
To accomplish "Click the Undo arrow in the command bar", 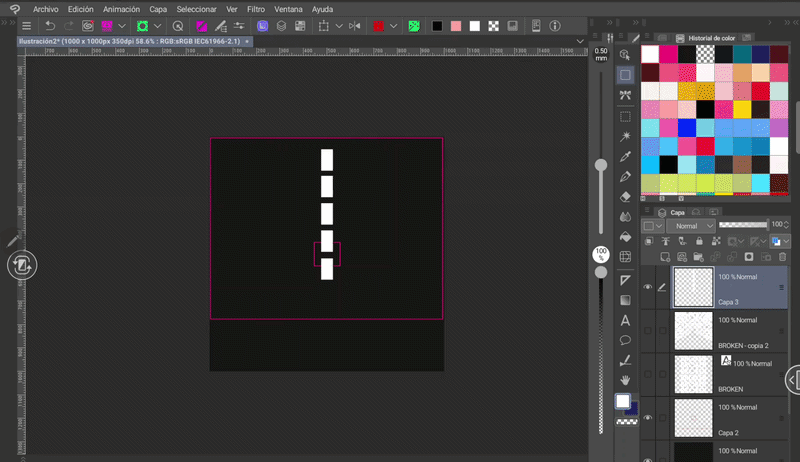I will click(x=50, y=25).
